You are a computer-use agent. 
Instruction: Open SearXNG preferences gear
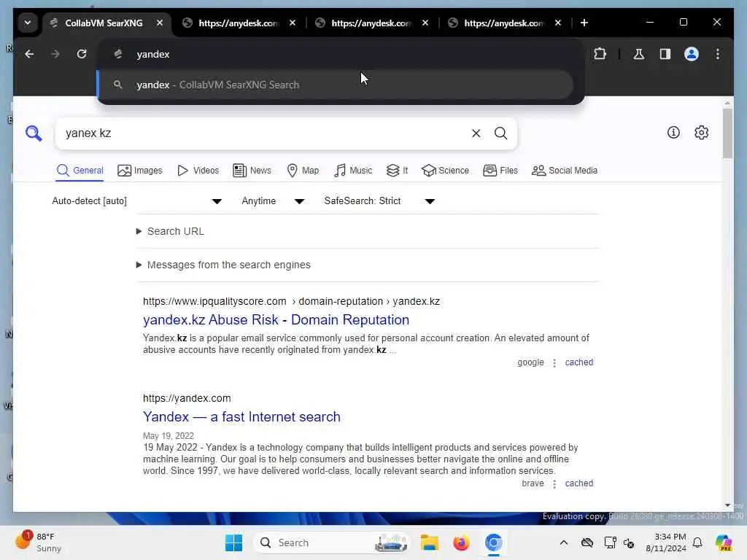click(x=701, y=133)
